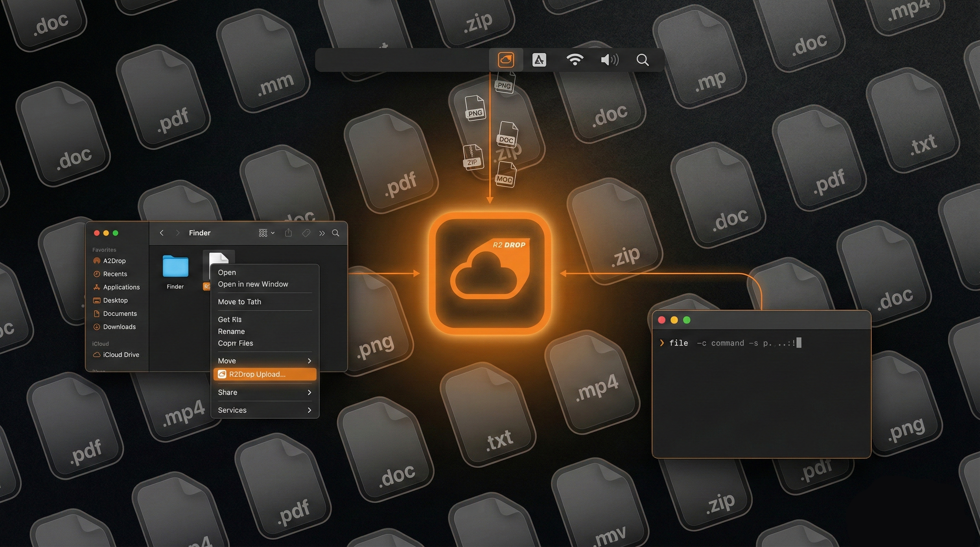The image size is (980, 547).
Task: Select the glowing R2 Drop app icon
Action: [x=490, y=272]
